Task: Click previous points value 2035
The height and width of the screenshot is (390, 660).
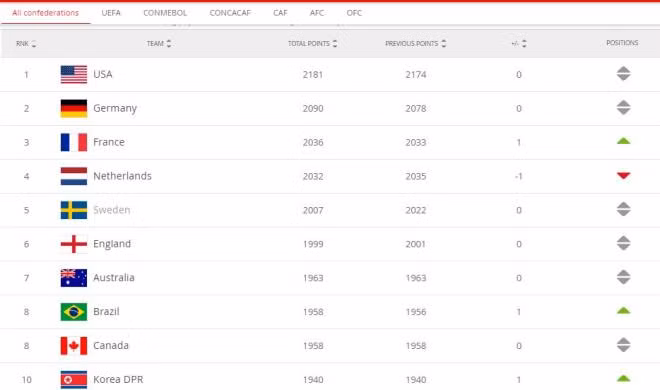Action: (416, 176)
